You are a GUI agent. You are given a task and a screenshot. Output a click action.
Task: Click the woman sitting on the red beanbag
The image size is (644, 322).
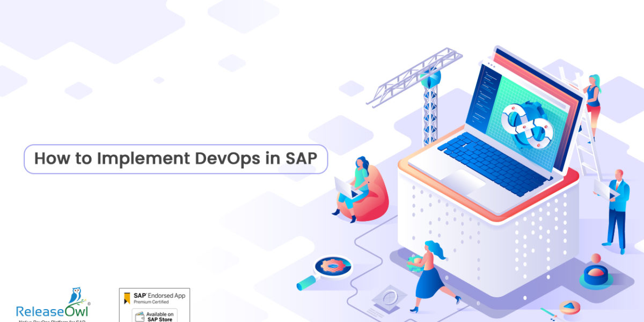click(361, 182)
